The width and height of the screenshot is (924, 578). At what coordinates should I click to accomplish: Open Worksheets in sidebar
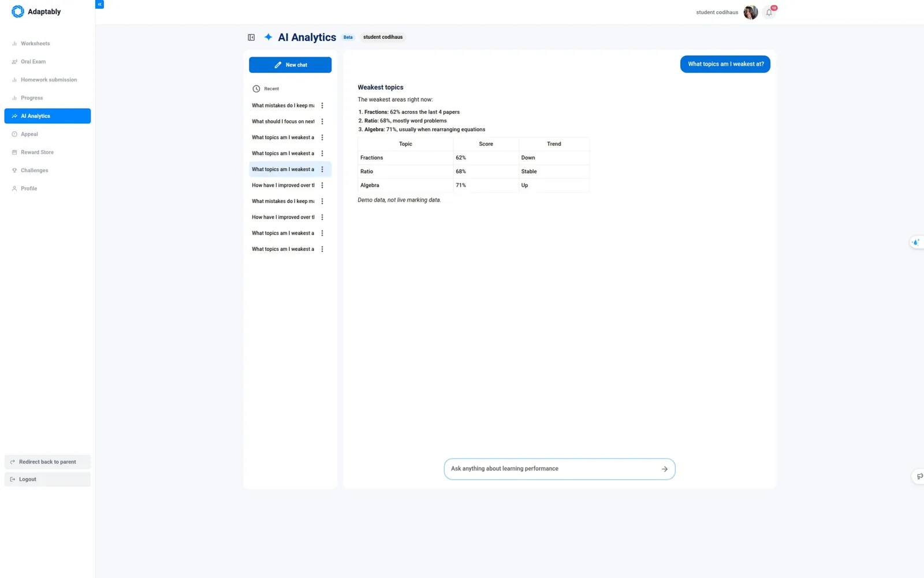coord(47,43)
